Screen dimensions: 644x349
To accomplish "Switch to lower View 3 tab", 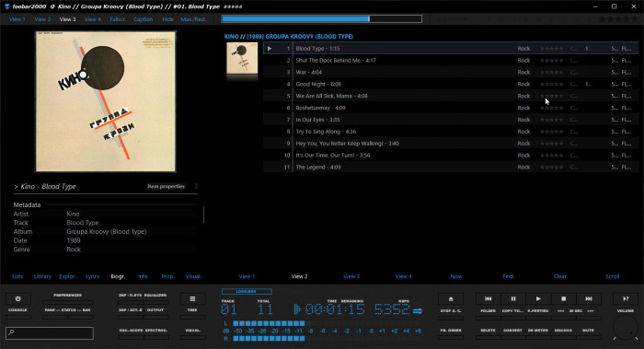I will (x=351, y=276).
